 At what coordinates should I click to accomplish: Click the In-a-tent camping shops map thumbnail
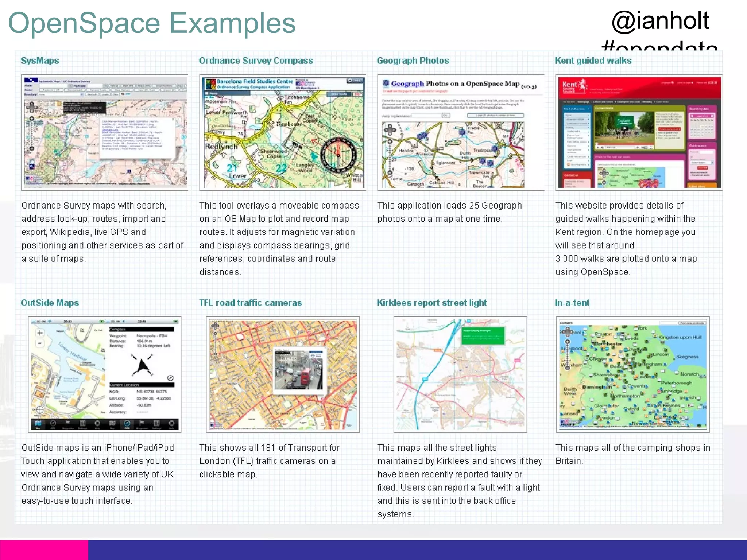click(633, 374)
